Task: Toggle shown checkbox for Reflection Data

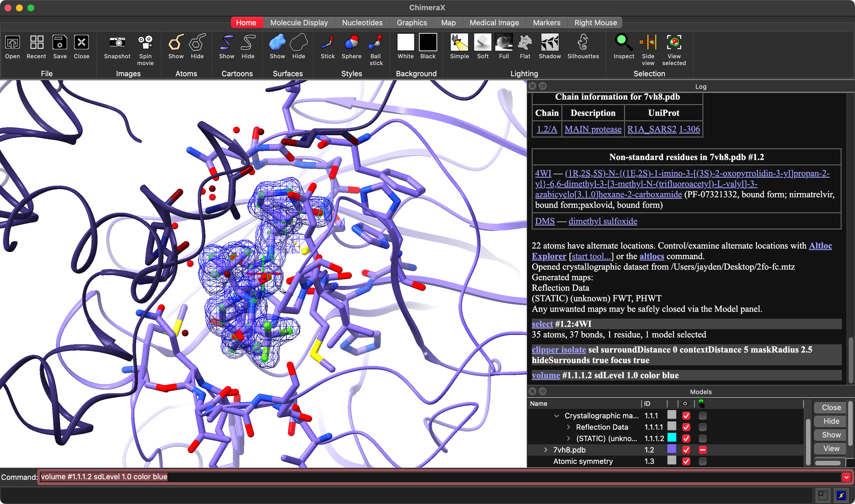Action: [686, 427]
